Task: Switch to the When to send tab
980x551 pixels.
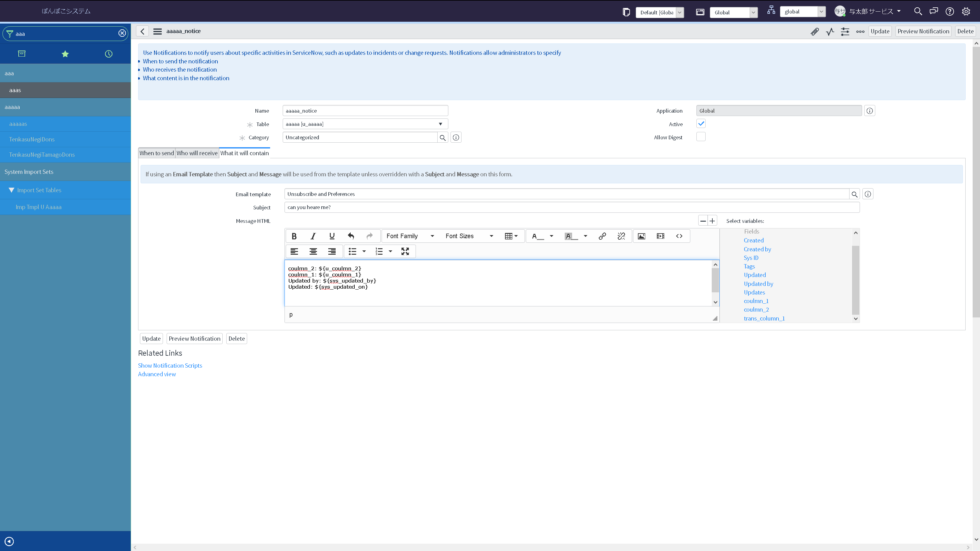Action: tap(156, 153)
